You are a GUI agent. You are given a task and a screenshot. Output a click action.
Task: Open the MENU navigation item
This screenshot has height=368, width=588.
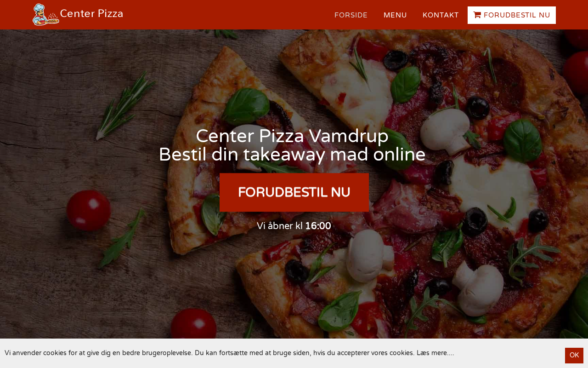[395, 15]
